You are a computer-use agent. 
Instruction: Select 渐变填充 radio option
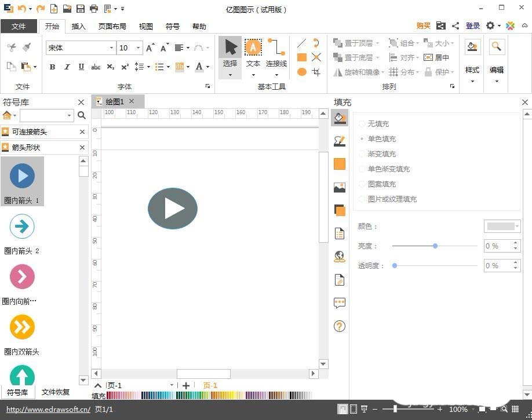pos(362,154)
